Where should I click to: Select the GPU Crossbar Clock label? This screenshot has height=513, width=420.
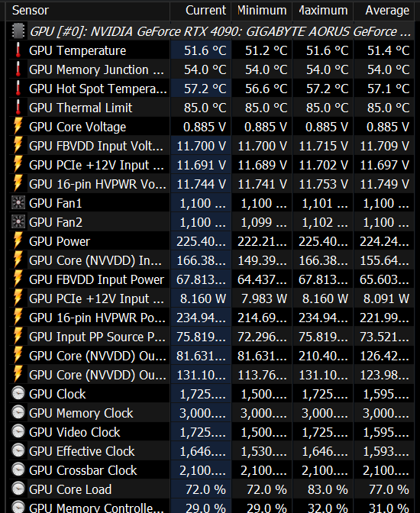[x=83, y=470]
